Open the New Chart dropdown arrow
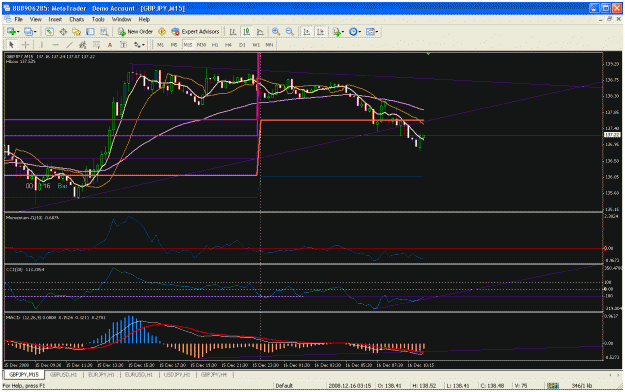The height and width of the screenshot is (392, 625). point(18,32)
